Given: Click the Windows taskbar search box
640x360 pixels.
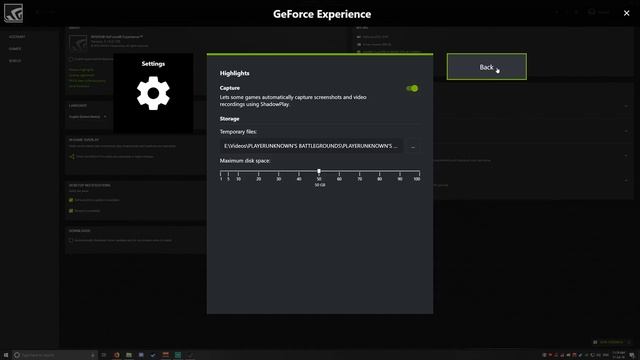Looking at the screenshot, I should (x=54, y=355).
